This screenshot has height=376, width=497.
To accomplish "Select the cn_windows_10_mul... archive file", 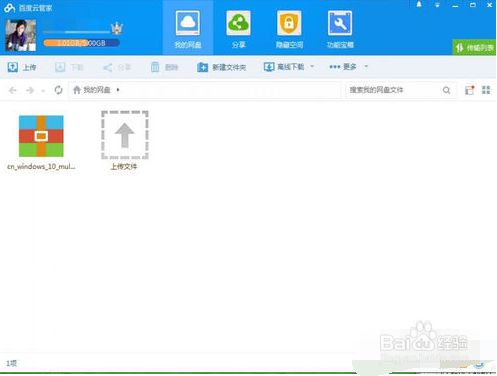I will point(41,142).
